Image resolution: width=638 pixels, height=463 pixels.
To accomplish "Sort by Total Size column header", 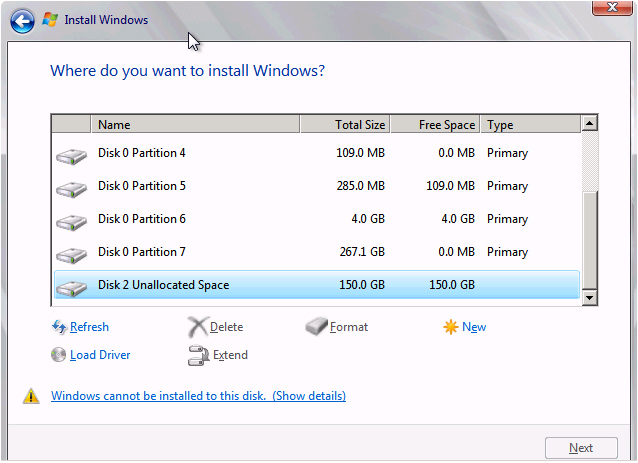I will coord(345,124).
